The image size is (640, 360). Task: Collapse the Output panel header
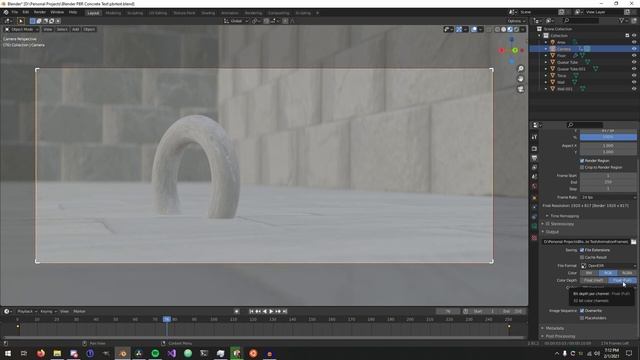552,231
